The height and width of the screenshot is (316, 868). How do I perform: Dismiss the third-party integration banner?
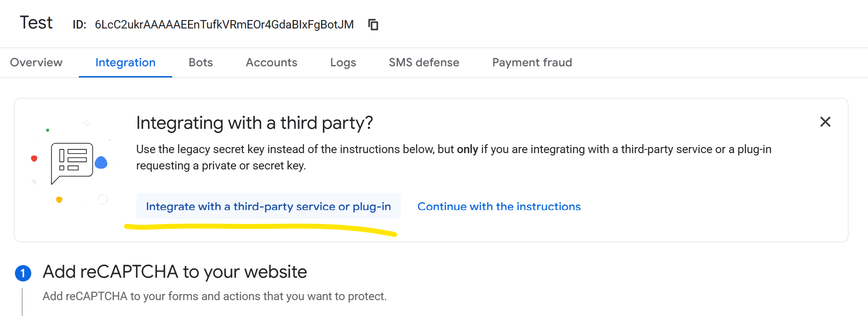pos(825,122)
